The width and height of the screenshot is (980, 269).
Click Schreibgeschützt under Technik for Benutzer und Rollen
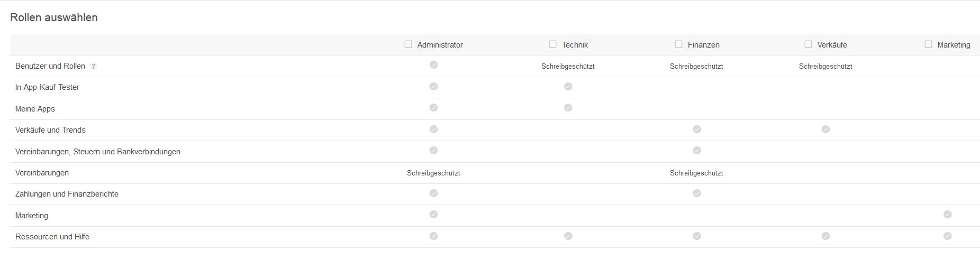(568, 67)
